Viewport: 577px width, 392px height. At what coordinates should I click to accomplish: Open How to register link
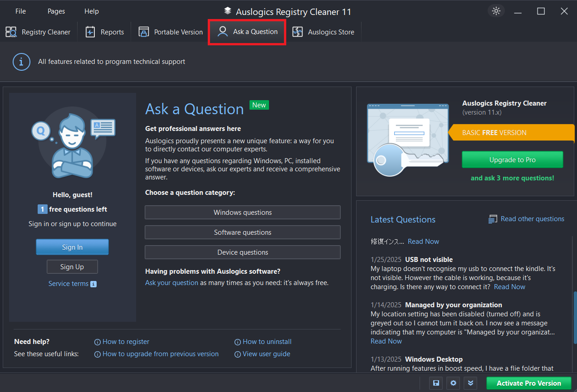point(126,342)
